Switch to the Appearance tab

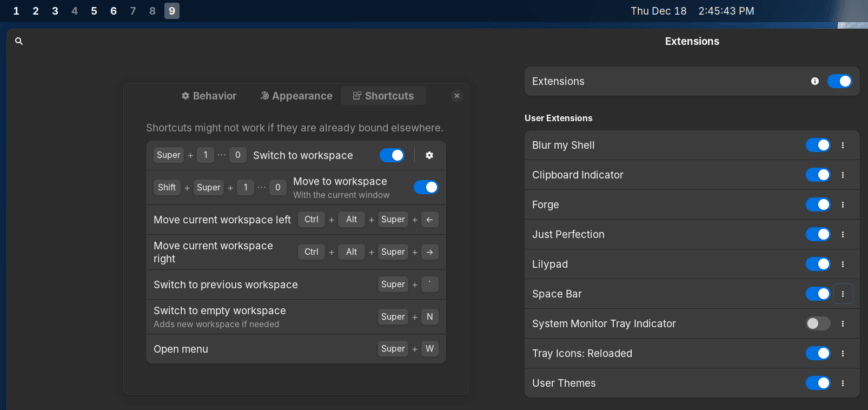coord(295,96)
